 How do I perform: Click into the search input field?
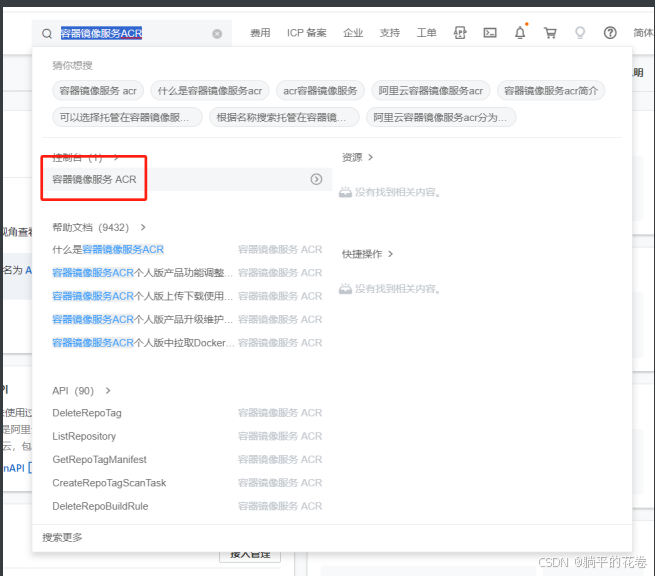[134, 33]
